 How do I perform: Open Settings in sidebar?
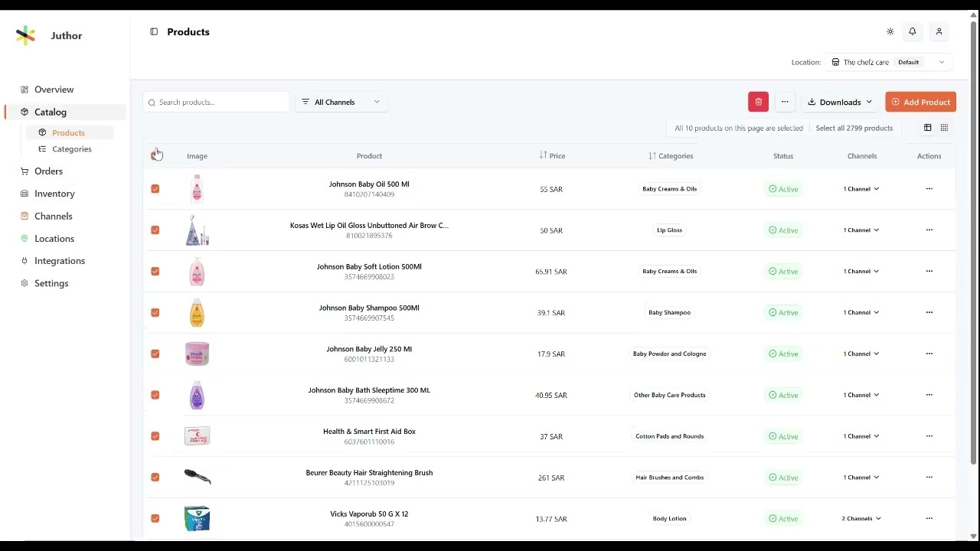(51, 283)
